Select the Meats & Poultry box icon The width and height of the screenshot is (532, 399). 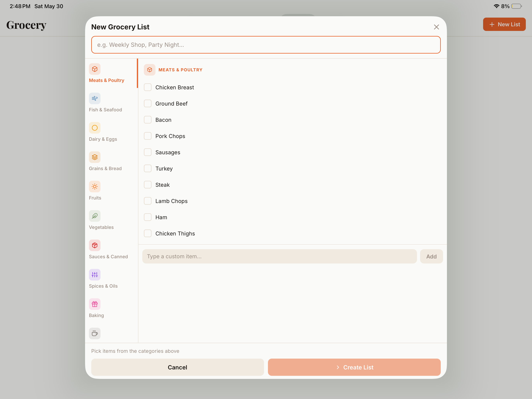pyautogui.click(x=95, y=69)
